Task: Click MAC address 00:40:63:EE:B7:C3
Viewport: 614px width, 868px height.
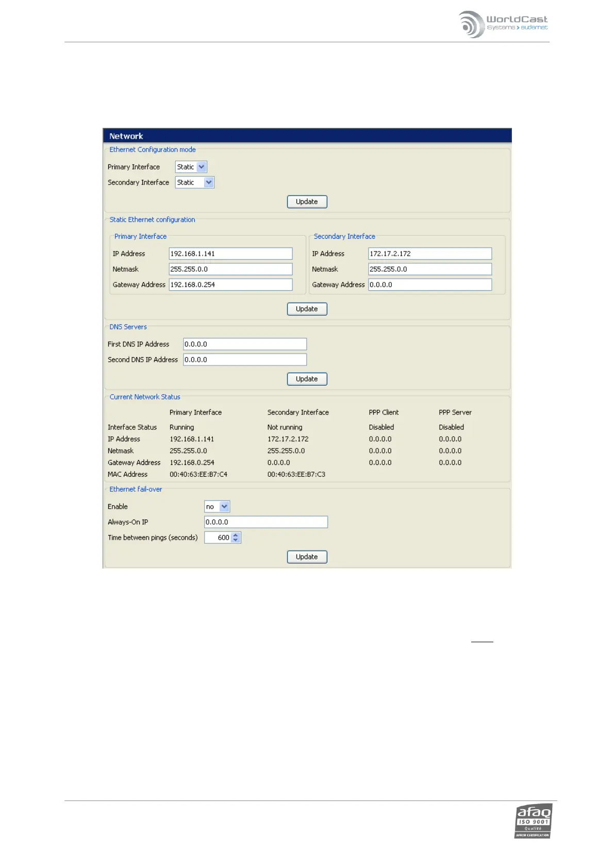Action: coord(296,474)
